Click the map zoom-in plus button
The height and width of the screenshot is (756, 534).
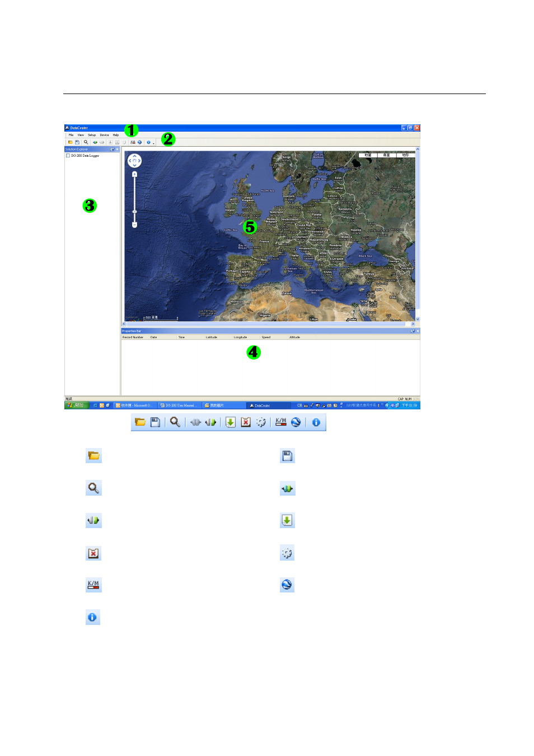(134, 174)
